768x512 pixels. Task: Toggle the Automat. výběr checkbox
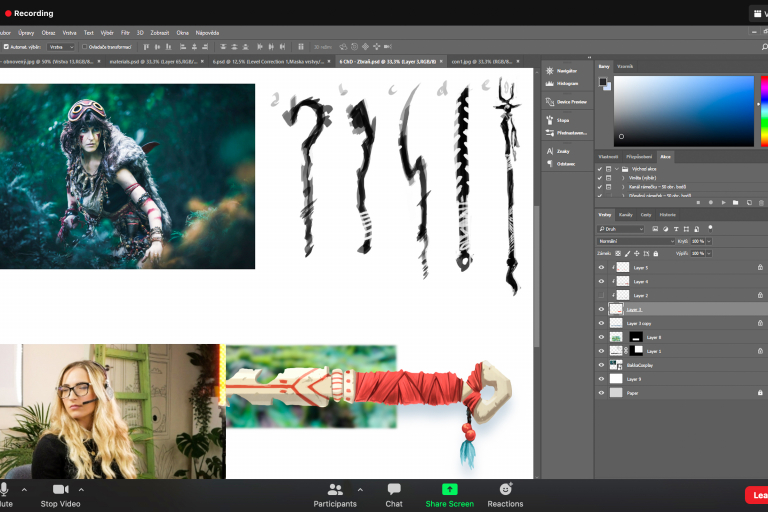(x=6, y=46)
